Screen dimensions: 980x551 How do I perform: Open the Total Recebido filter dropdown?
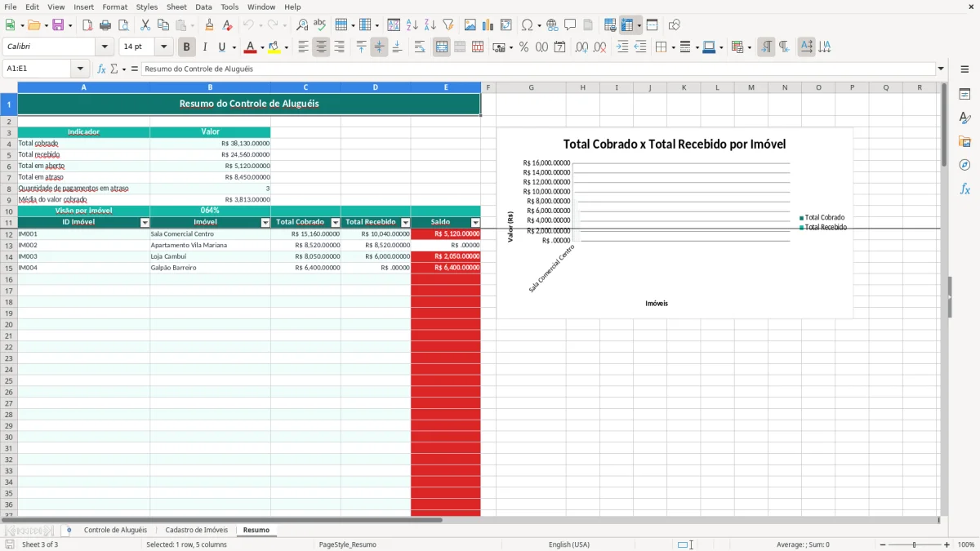click(x=406, y=222)
